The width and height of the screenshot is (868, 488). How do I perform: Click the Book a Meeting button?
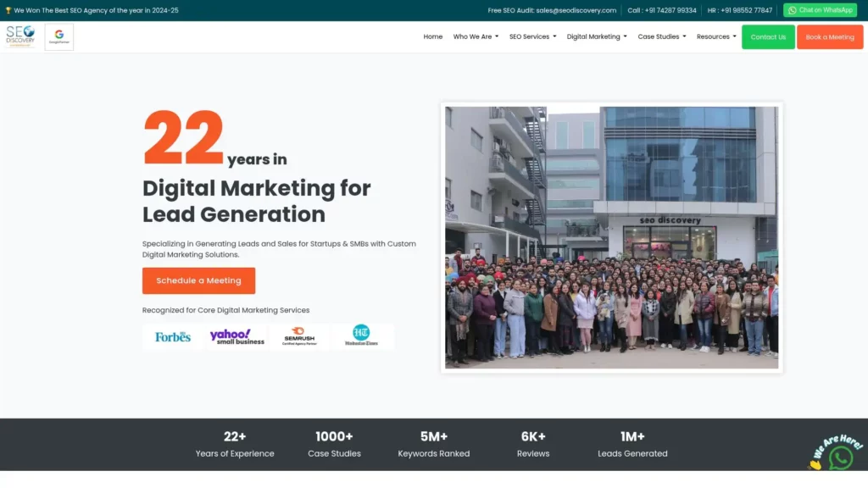tap(830, 37)
